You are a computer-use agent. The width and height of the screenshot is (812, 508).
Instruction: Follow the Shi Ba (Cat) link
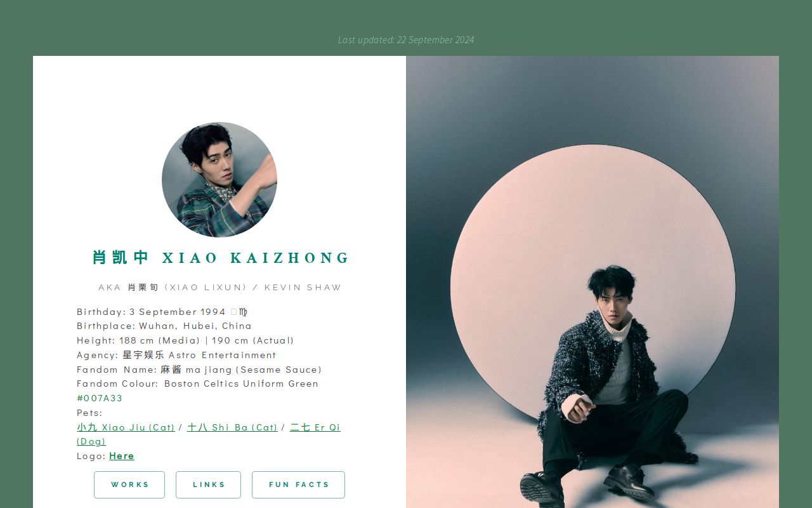[x=232, y=427]
